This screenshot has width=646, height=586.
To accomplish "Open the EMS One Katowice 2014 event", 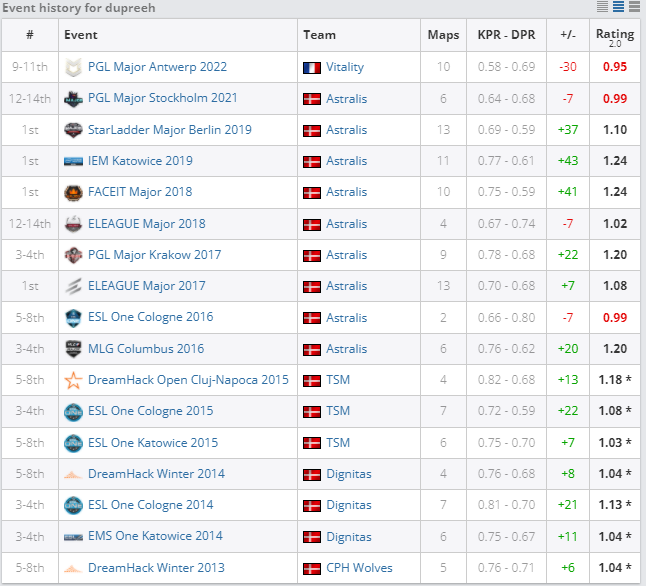I will tap(155, 536).
